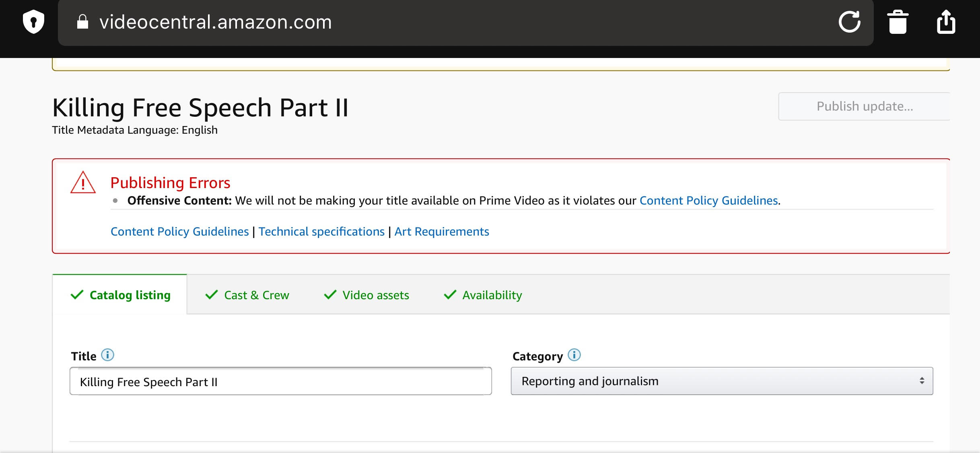Click the videocentral.amazon.com address bar
The height and width of the screenshot is (453, 980).
pyautogui.click(x=465, y=22)
